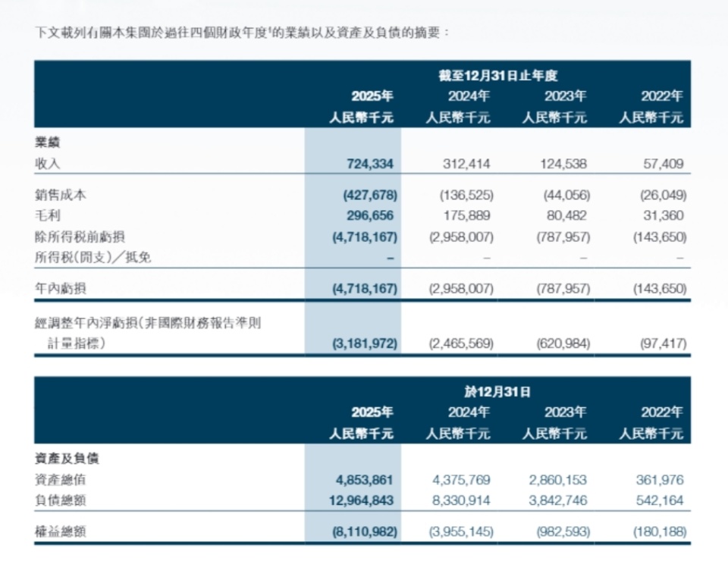
Task: Click the 2025 gross profit 296,656
Action: pos(370,215)
